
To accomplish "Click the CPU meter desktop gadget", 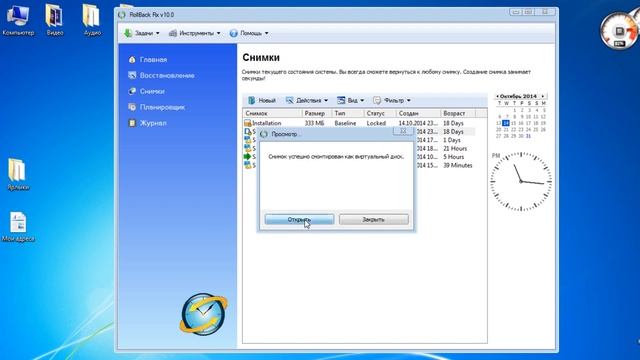I will (620, 31).
